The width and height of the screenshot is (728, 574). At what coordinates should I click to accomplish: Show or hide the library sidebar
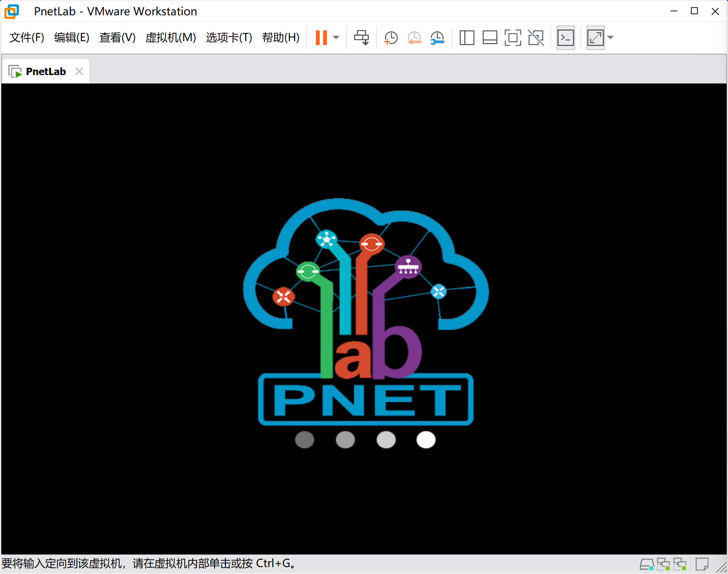[467, 38]
